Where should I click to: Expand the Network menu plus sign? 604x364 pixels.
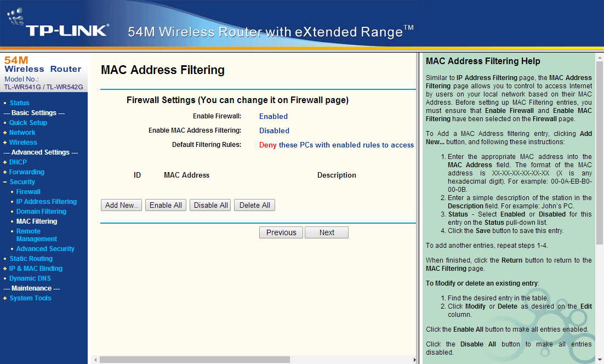pyautogui.click(x=5, y=133)
